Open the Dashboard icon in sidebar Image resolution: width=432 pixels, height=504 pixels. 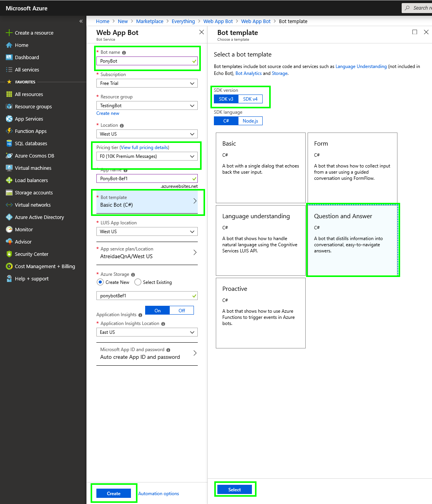pos(9,57)
